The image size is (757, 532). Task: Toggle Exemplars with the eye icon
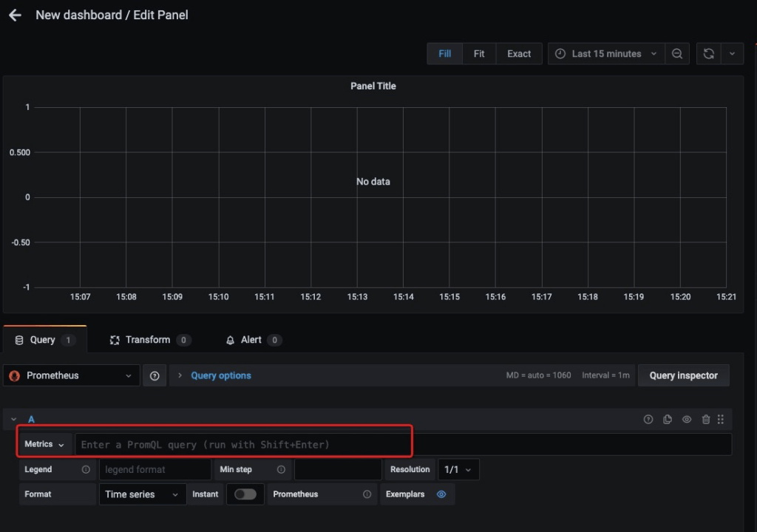point(441,494)
